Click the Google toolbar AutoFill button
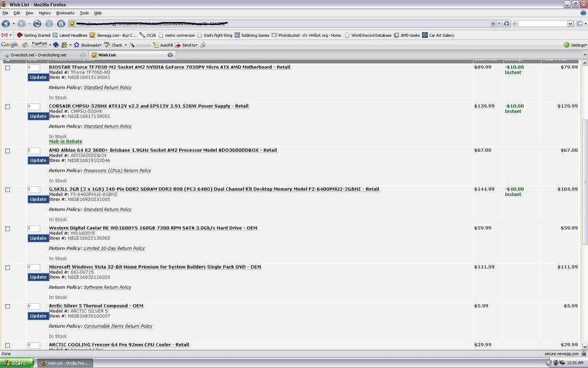Screen dimensions: 588x368 pyautogui.click(x=163, y=45)
